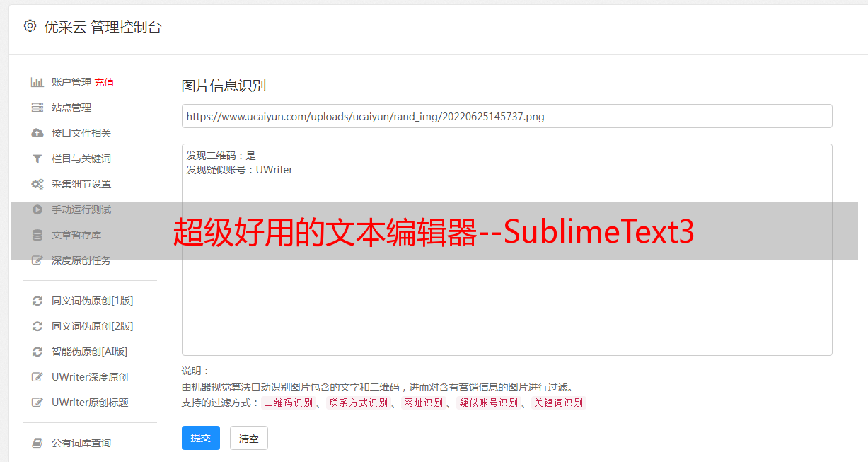Open the 账户管理 menu item
The width and height of the screenshot is (868, 462).
pyautogui.click(x=71, y=82)
